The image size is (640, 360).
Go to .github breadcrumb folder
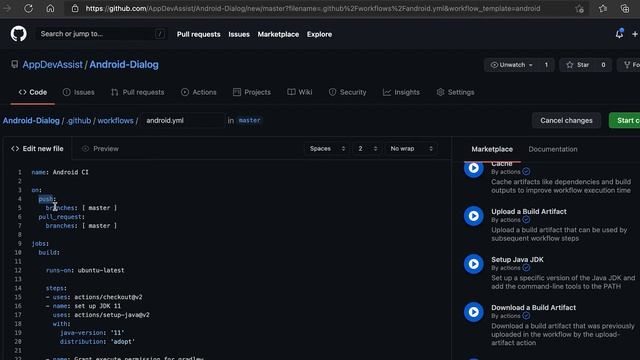click(x=79, y=120)
